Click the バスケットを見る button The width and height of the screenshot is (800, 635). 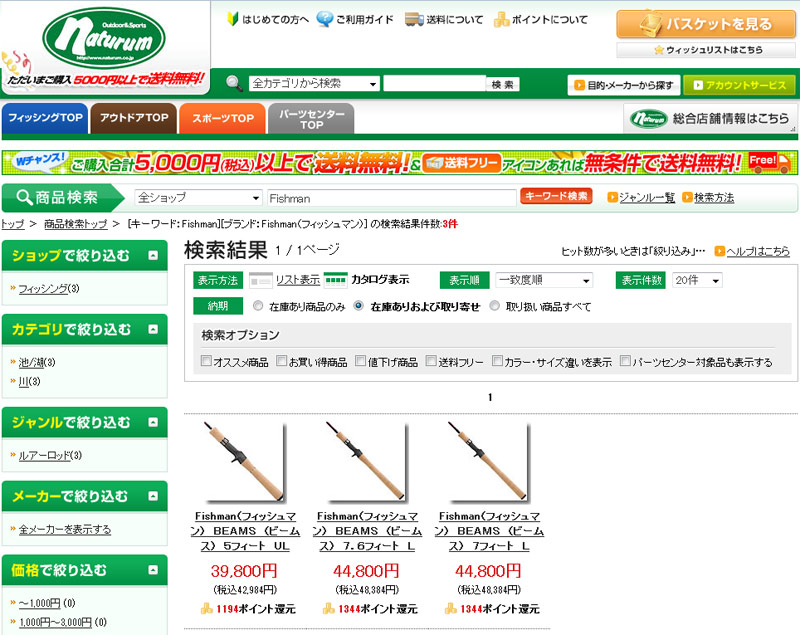706,24
